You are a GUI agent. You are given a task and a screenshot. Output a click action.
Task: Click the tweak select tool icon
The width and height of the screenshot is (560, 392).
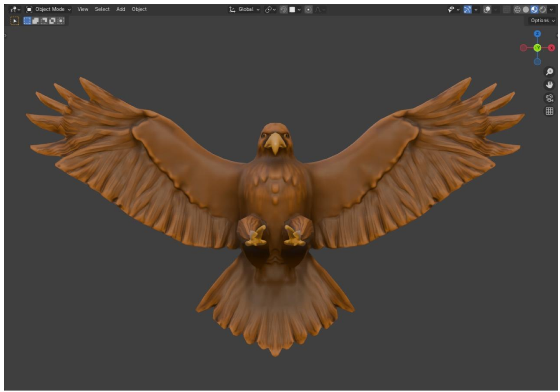click(15, 21)
